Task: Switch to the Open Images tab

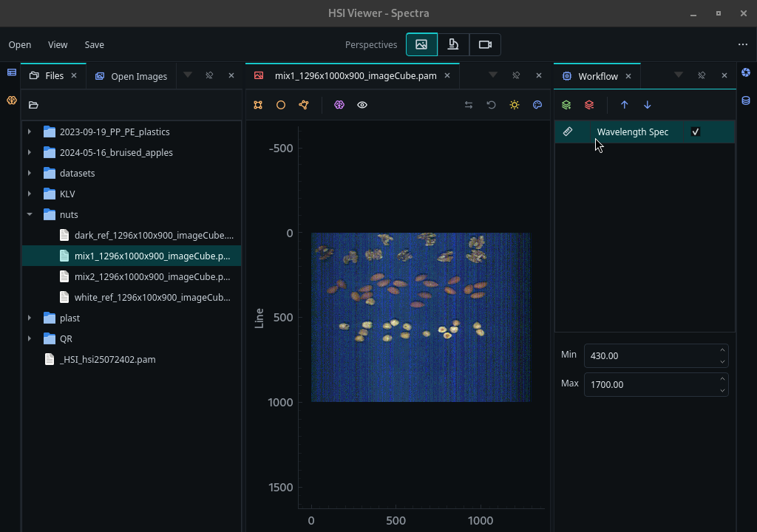Action: point(132,76)
